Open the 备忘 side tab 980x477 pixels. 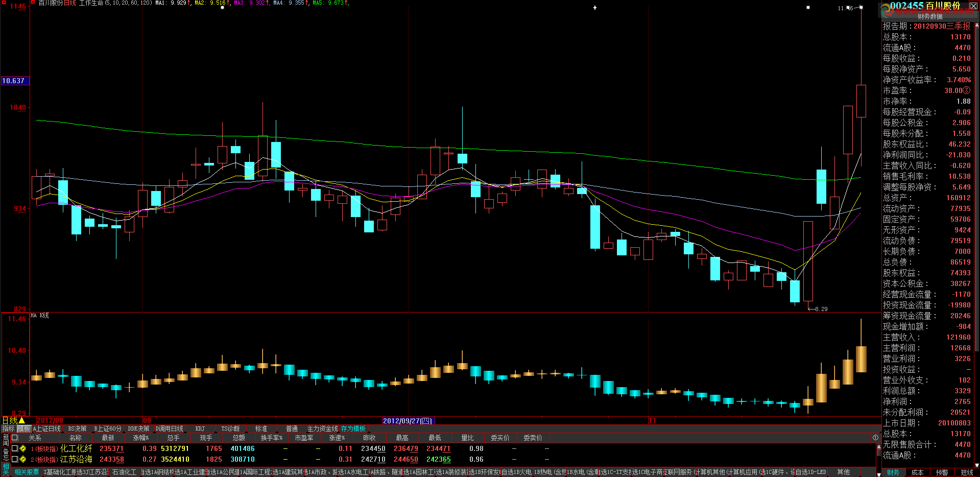(6, 454)
